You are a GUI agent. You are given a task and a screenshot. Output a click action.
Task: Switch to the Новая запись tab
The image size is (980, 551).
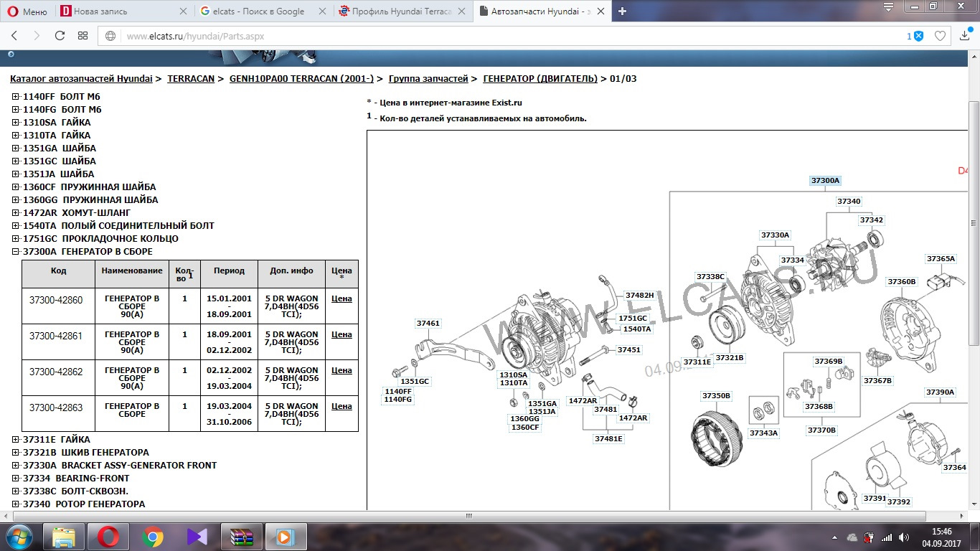(123, 11)
